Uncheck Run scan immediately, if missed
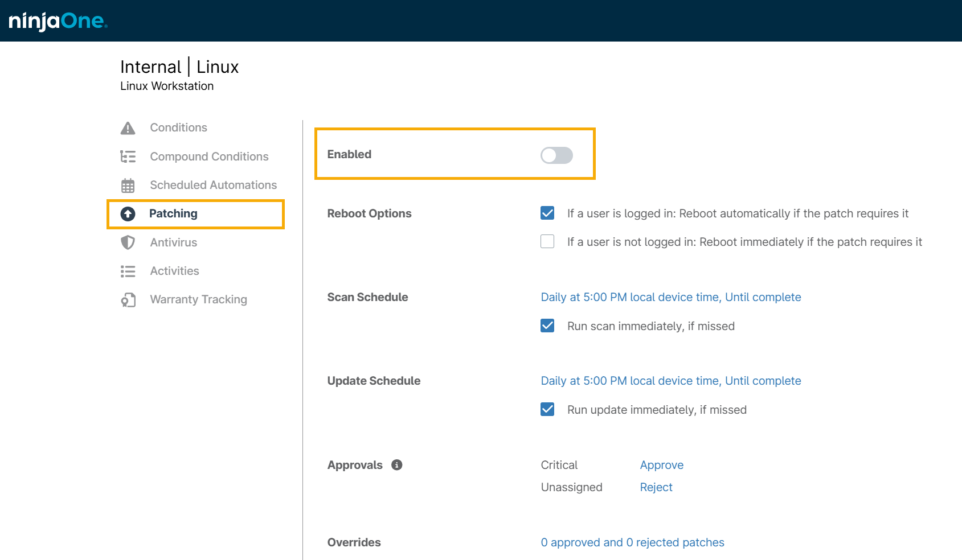Image resolution: width=962 pixels, height=560 pixels. (x=547, y=326)
